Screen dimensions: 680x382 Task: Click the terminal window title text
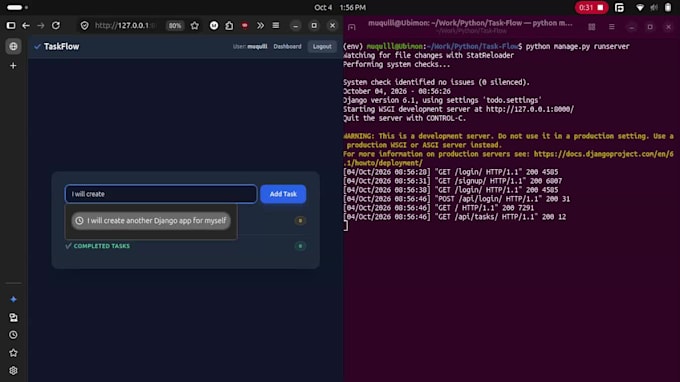pos(470,23)
